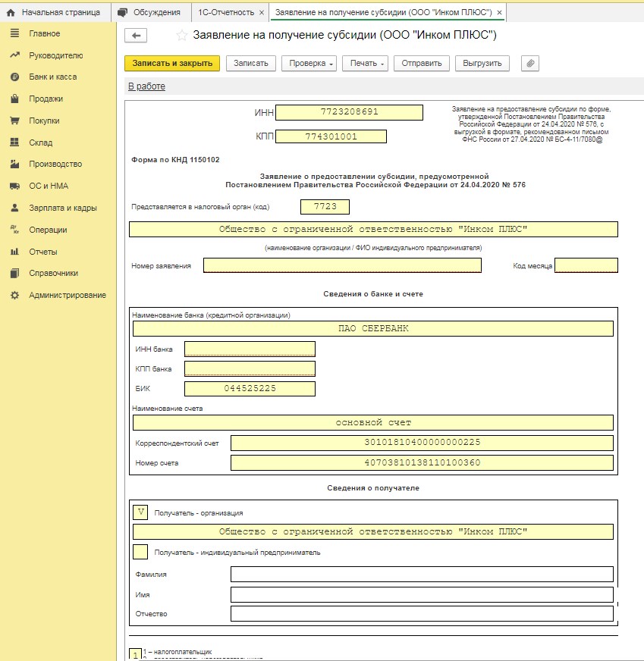This screenshot has height=661, width=644.
Task: Click the В работе status link
Action: point(146,86)
